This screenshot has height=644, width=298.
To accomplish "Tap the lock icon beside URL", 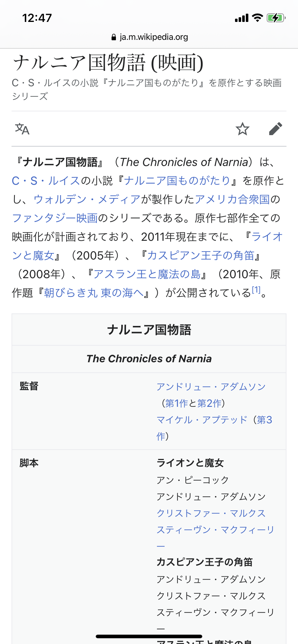I will tap(114, 37).
